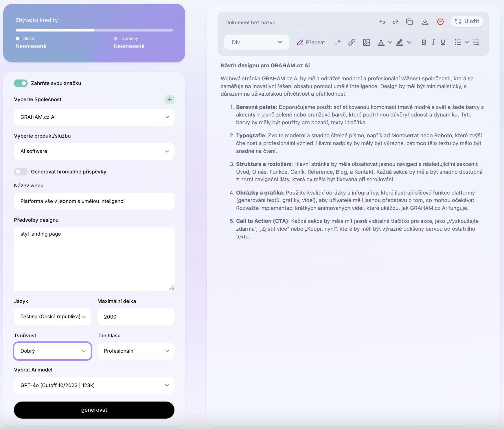This screenshot has height=429, width=504.
Task: Click the textarea resize handle corner
Action: (172, 288)
